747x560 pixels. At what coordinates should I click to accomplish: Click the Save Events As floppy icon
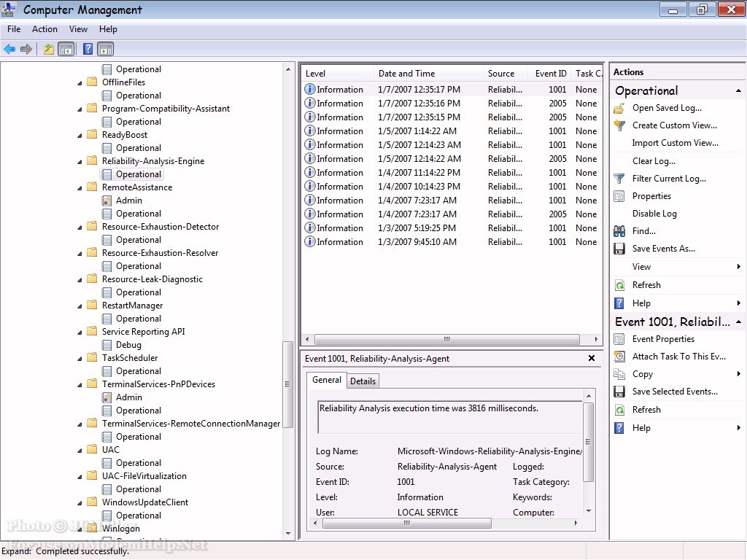[x=619, y=249]
